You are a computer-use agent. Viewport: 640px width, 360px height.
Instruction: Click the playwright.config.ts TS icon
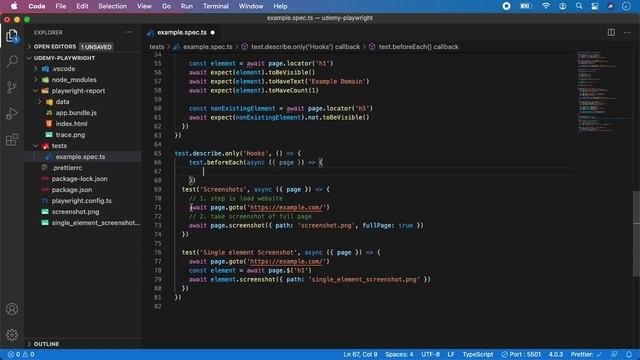pos(45,201)
